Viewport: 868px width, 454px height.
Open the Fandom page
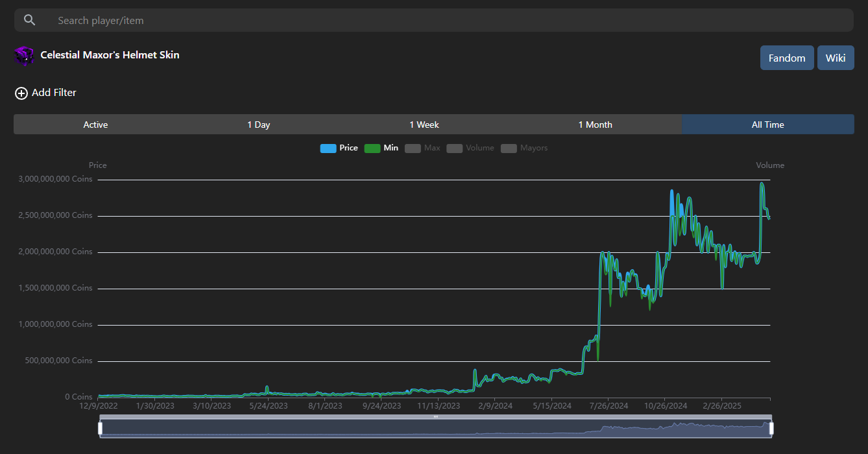tap(787, 58)
